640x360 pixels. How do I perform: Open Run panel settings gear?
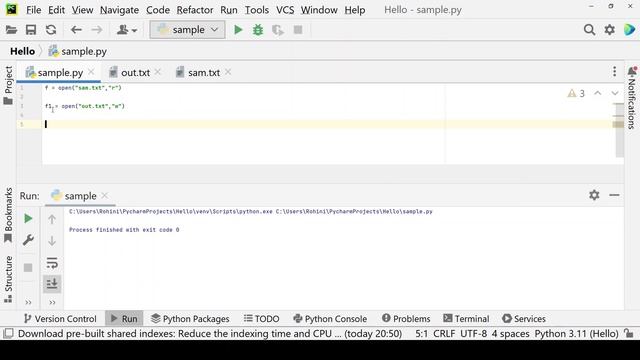click(x=594, y=195)
